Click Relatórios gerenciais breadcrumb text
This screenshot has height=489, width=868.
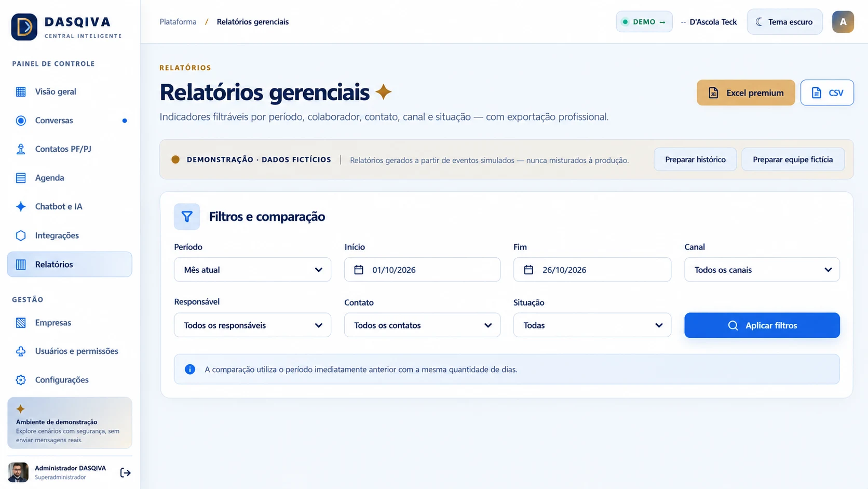coord(253,22)
